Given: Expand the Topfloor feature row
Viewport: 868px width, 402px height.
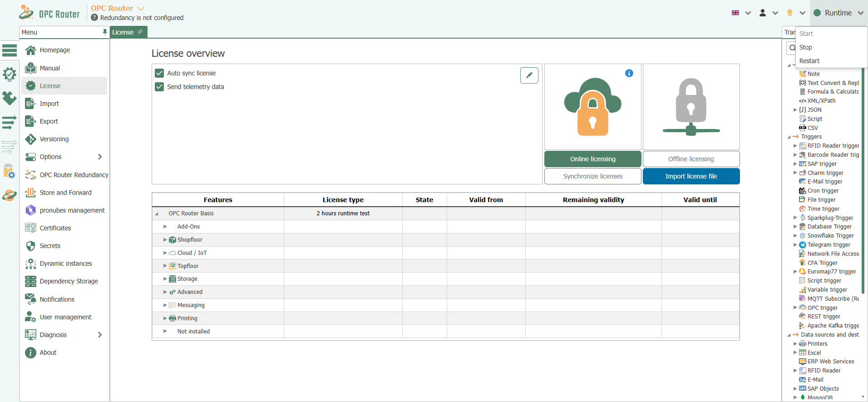Looking at the screenshot, I should coord(165,266).
